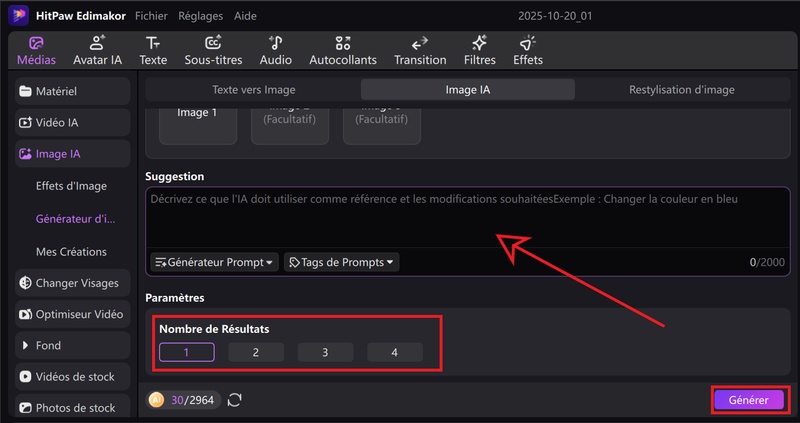
Task: Open the Effets tool
Action: point(528,51)
